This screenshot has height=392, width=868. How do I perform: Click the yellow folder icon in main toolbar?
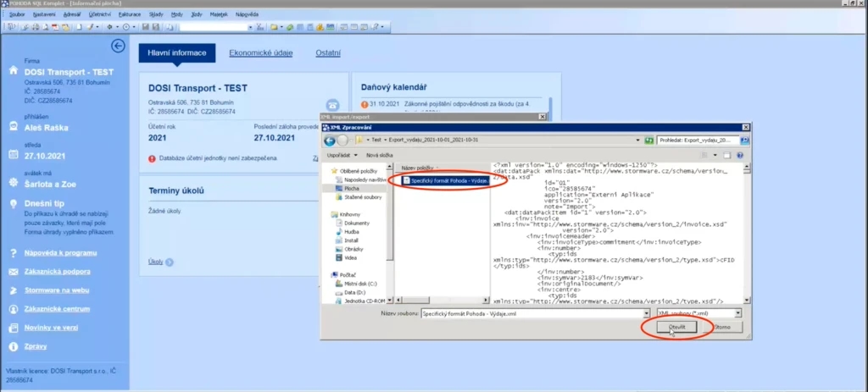coord(274,26)
